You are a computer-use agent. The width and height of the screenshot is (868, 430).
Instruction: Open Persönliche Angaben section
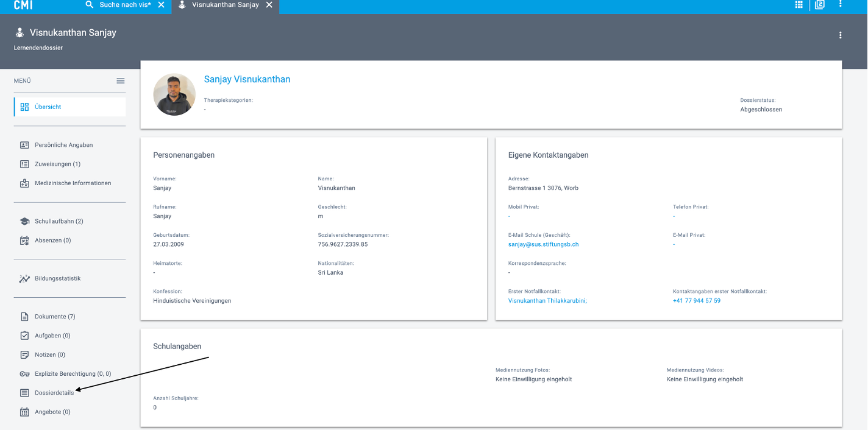tap(63, 145)
